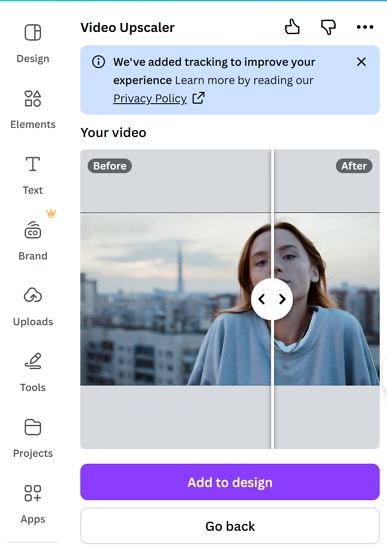Click the upscaled video preview thumbnail
The image size is (387, 550).
(x=230, y=299)
